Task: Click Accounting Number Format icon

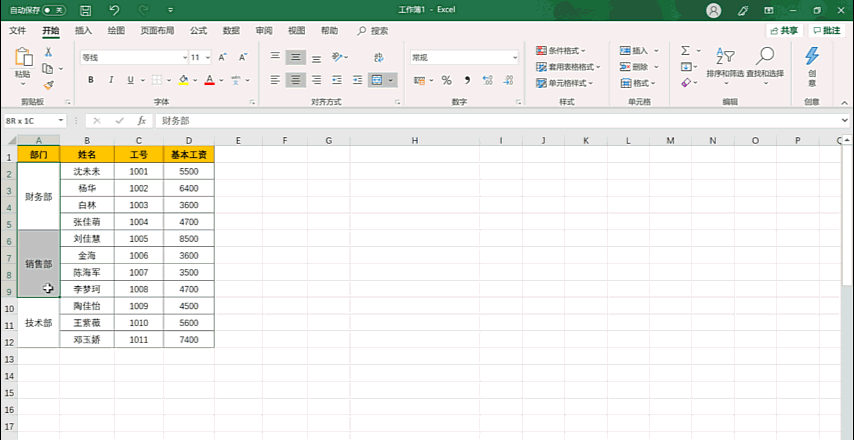Action: [419, 80]
